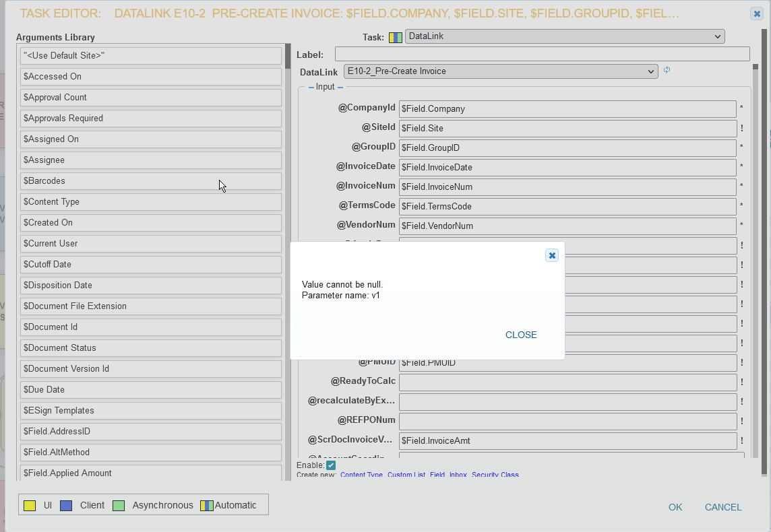Click the CANCEL button

722,508
